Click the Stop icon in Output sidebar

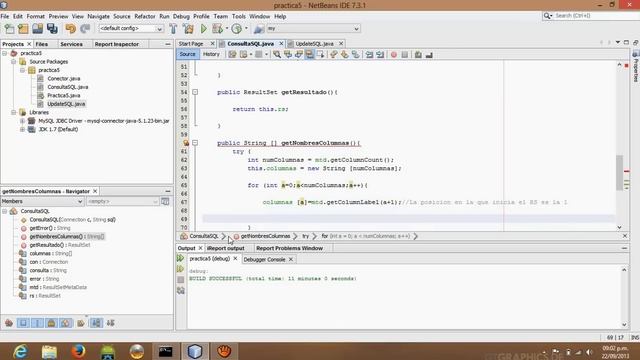(x=180, y=280)
